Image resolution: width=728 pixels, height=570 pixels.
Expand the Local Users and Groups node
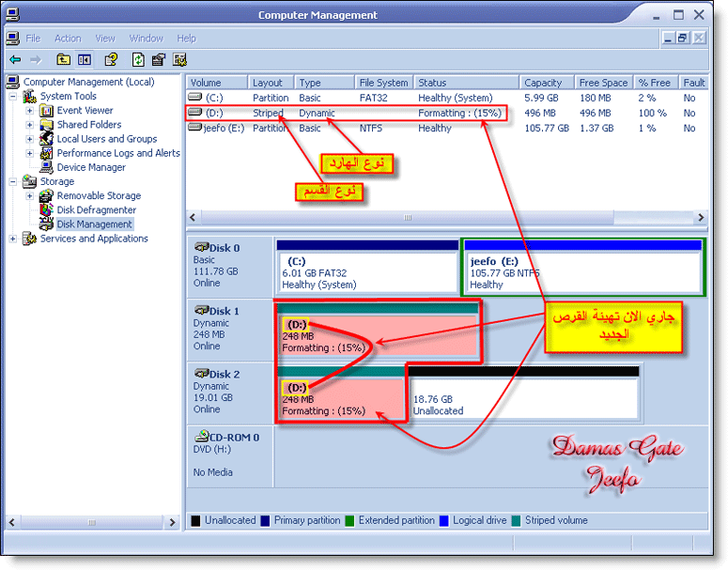pos(30,139)
